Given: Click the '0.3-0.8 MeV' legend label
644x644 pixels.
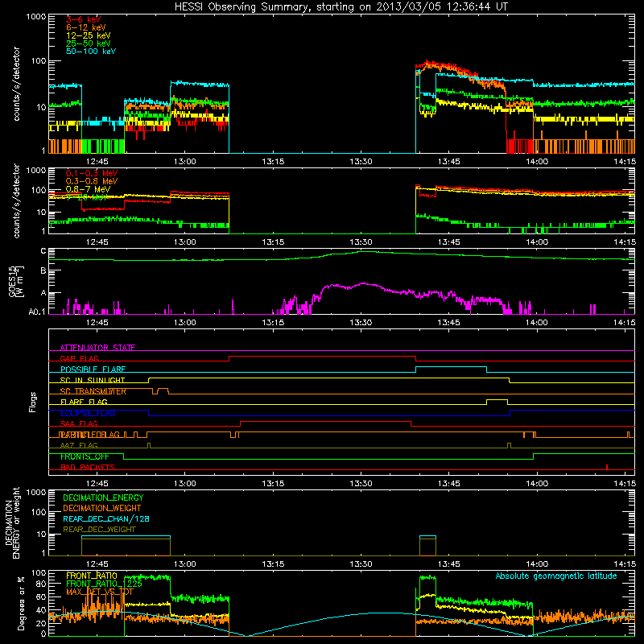Looking at the screenshot, I should 92,181.
